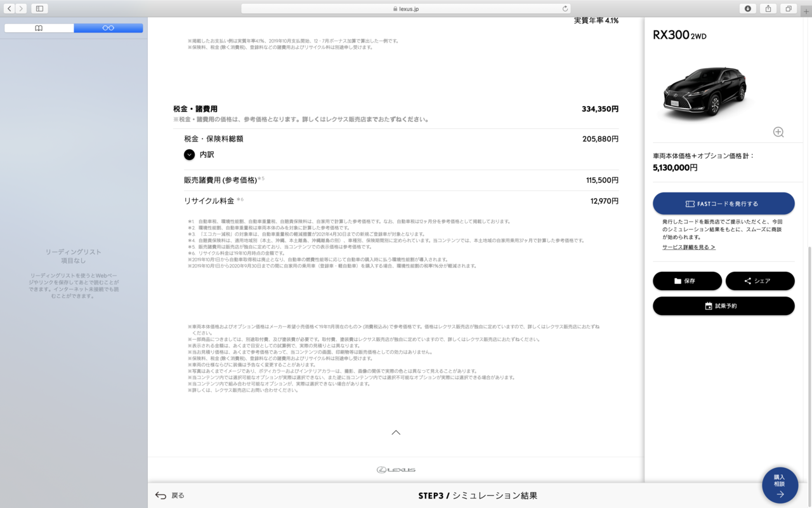Viewport: 812px width, 508px height.
Task: Select the 12,970円 value
Action: coord(605,201)
